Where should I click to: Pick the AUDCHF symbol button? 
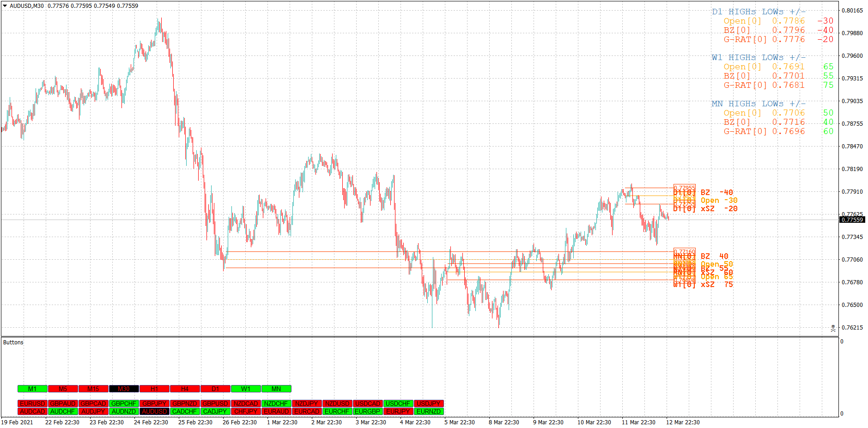(x=63, y=411)
